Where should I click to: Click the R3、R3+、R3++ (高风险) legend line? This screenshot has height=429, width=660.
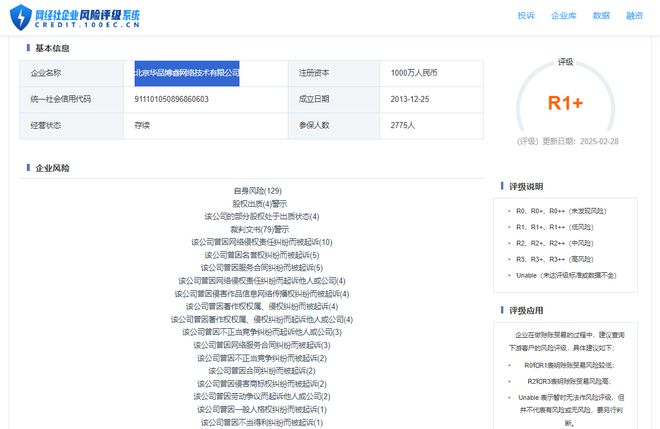click(555, 259)
